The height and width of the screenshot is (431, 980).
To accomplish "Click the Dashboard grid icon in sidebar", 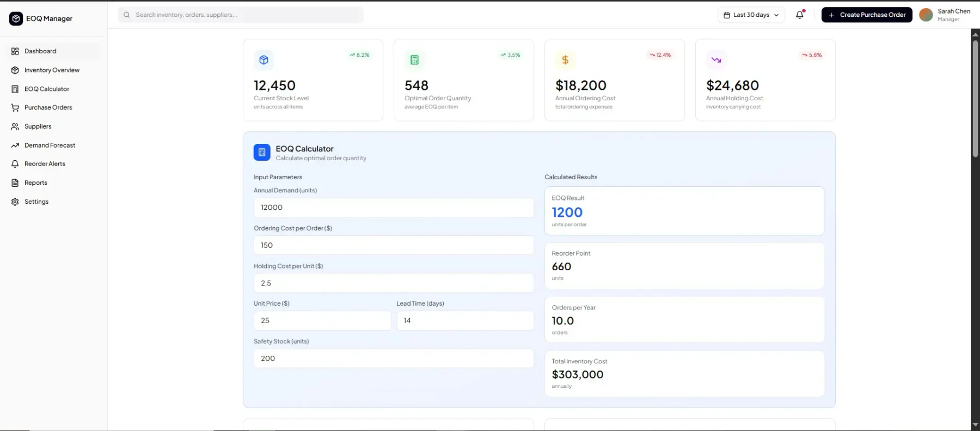I will click(x=15, y=51).
